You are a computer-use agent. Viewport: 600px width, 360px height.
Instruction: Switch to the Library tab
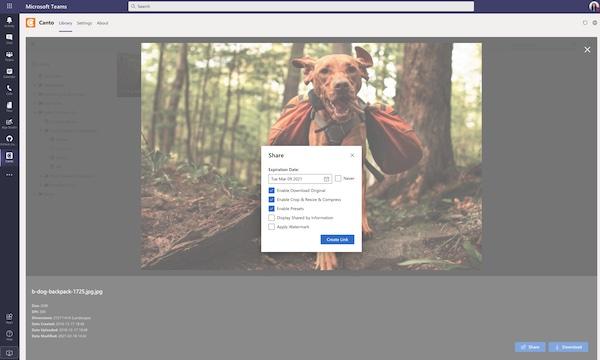point(65,23)
